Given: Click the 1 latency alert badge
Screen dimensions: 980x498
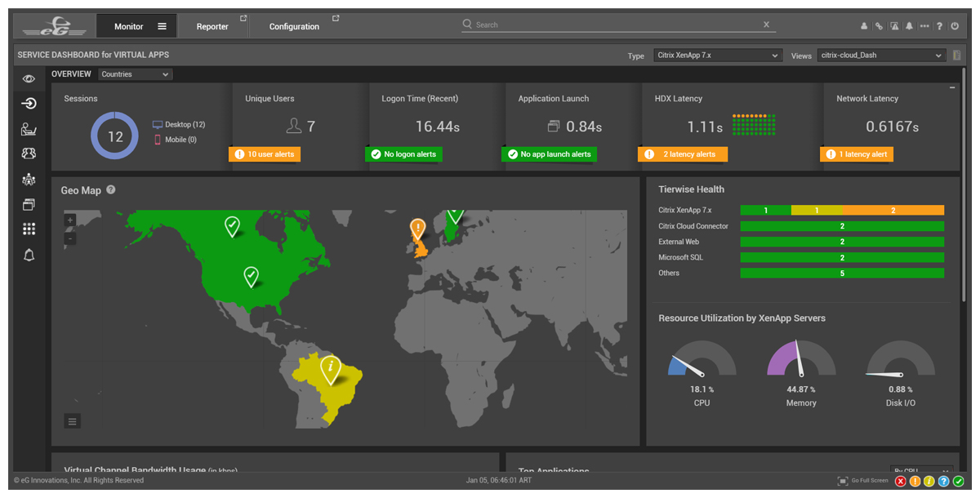Looking at the screenshot, I should click(857, 154).
